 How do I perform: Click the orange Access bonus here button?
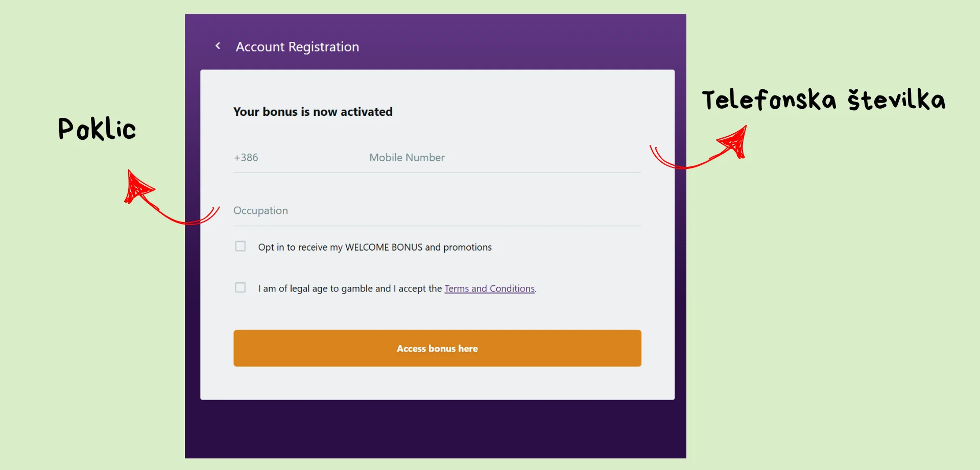click(x=437, y=349)
